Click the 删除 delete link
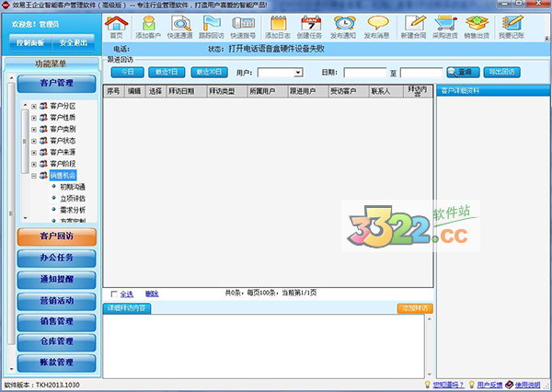The image size is (552, 392). 152,294
